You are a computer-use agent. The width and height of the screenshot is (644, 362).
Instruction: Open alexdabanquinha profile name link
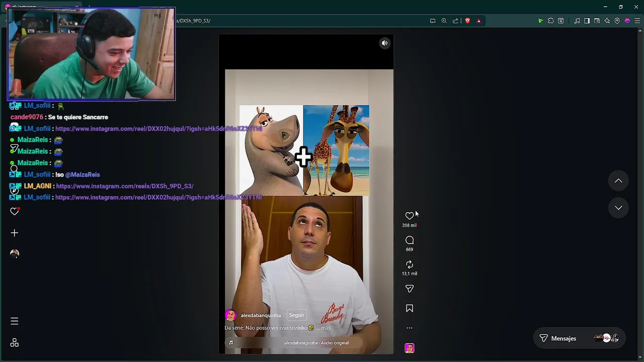[x=261, y=316]
